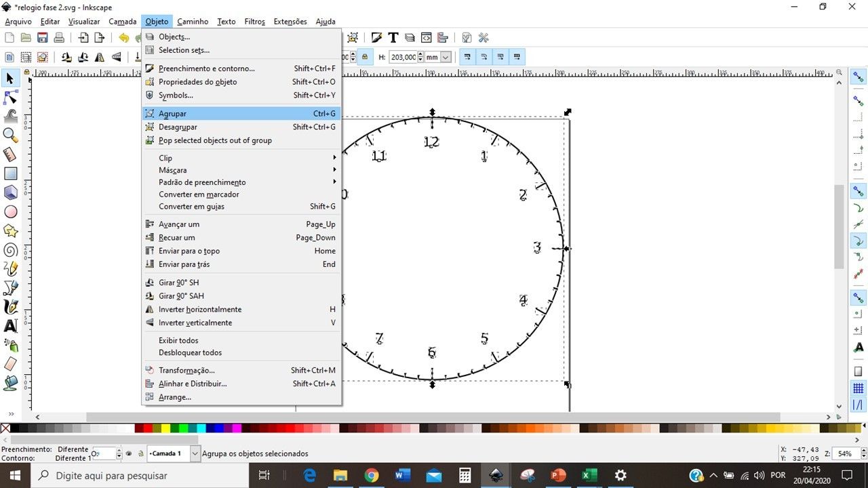Open Excel from taskbar

tap(589, 476)
